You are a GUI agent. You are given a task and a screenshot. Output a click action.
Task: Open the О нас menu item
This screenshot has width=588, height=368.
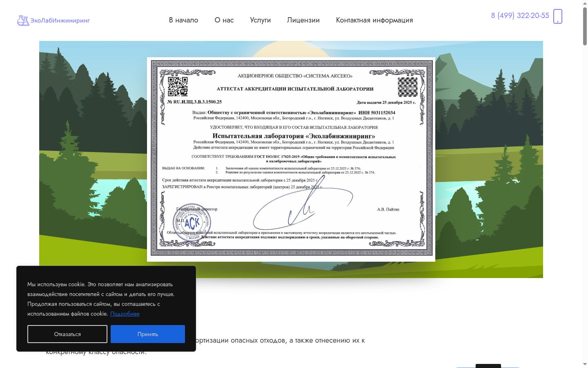[224, 20]
